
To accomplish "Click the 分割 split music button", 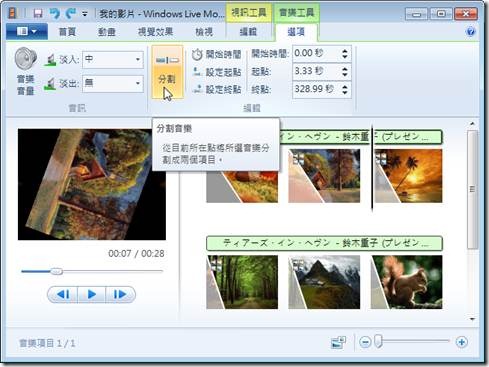I will point(167,72).
